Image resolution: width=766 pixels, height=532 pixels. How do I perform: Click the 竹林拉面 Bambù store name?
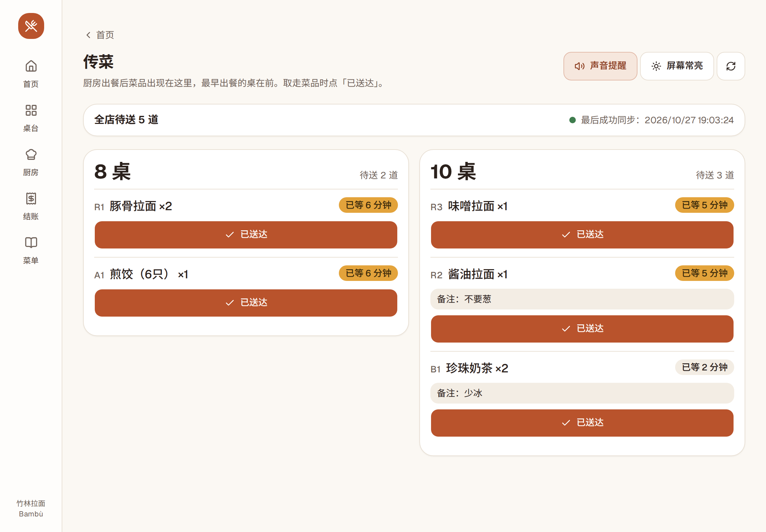click(x=31, y=508)
